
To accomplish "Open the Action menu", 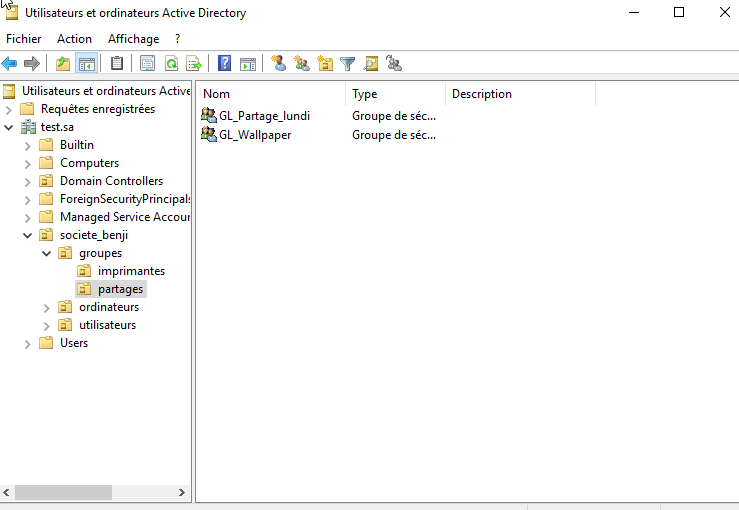I will pyautogui.click(x=74, y=39).
